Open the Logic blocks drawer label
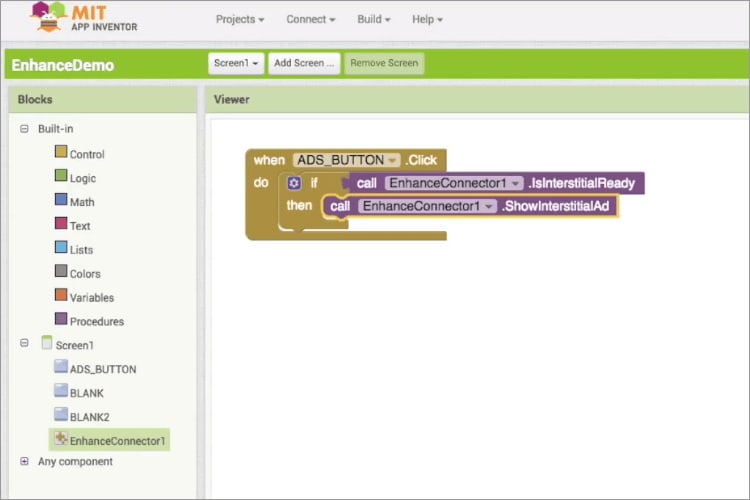Viewport: 750px width, 500px height. click(83, 178)
